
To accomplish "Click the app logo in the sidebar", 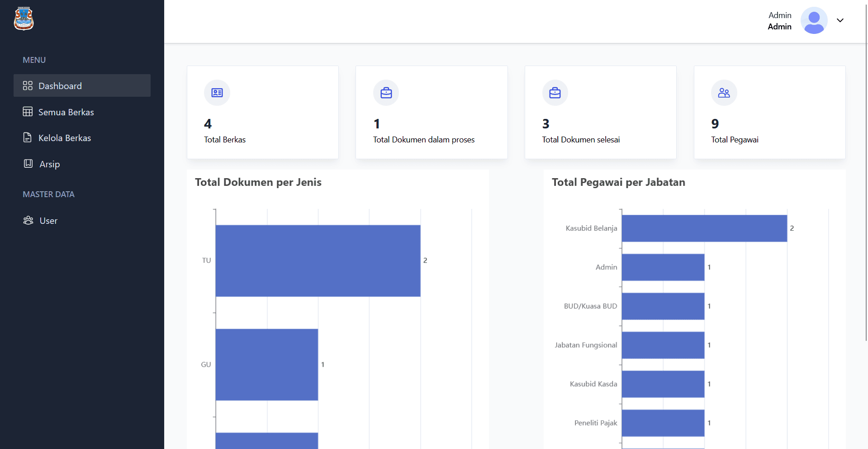I will (24, 19).
